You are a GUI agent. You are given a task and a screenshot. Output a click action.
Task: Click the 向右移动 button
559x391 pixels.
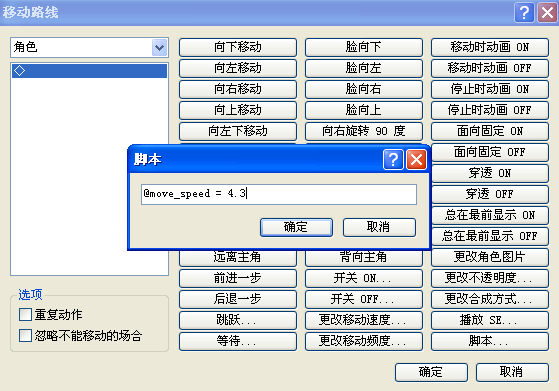point(238,89)
